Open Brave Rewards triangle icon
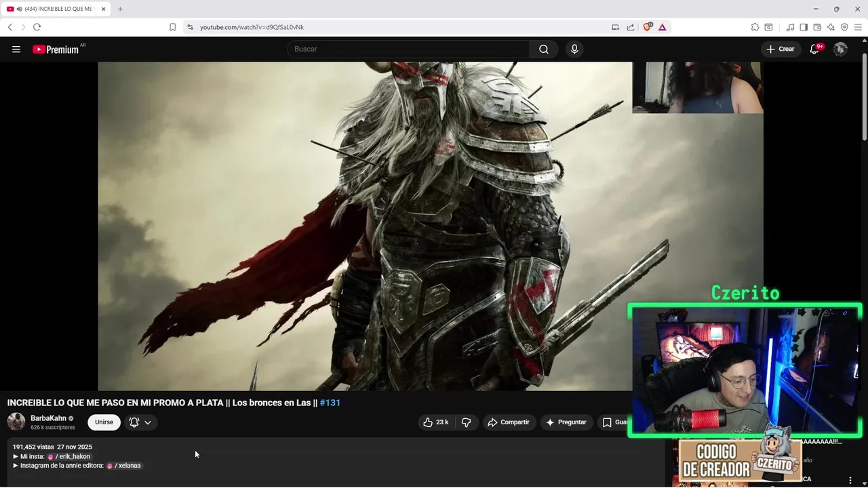This screenshot has width=868, height=488. 662,27
